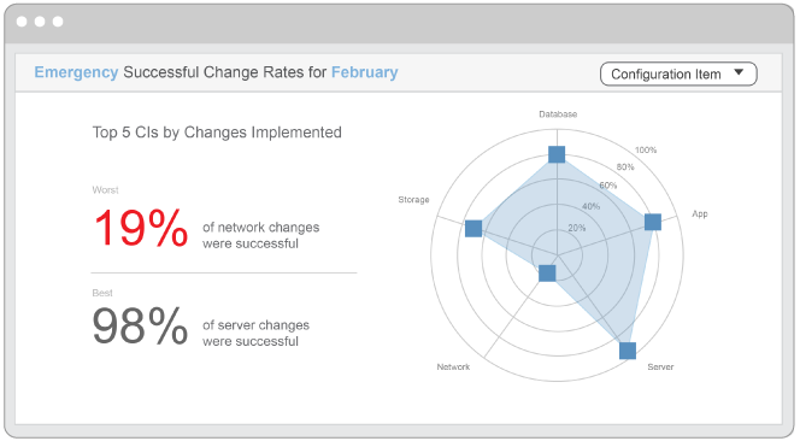800x441 pixels.
Task: Select the Storage axis label
Action: click(x=413, y=200)
